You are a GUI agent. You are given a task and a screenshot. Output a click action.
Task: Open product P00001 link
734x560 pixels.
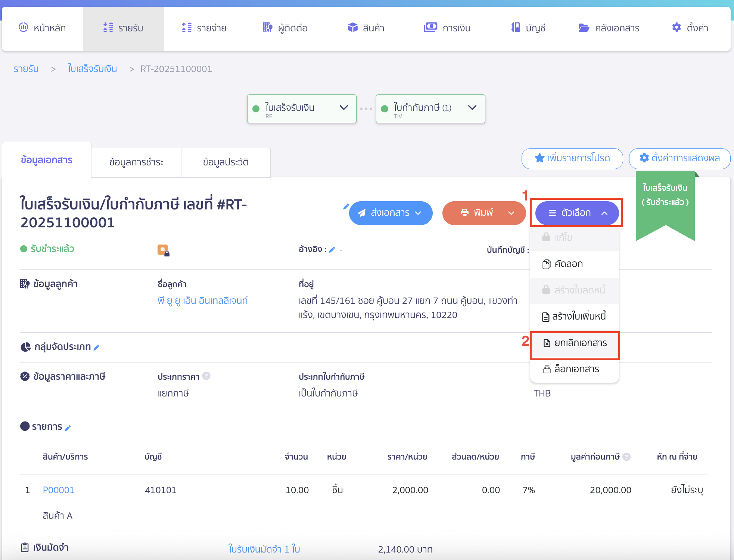[58, 490]
